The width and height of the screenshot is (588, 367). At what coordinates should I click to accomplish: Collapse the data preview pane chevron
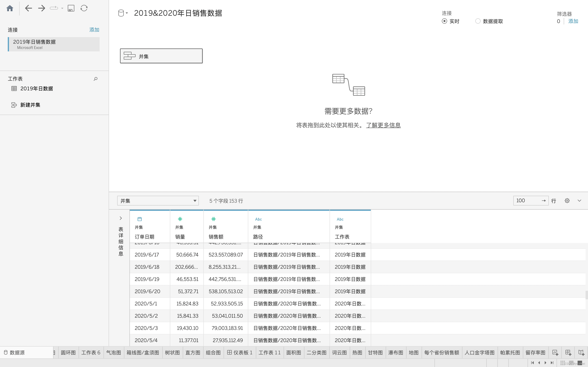pyautogui.click(x=579, y=201)
